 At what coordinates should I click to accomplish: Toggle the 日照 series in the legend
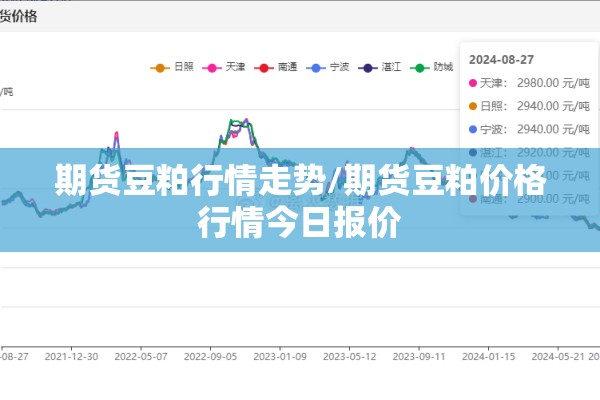172,67
